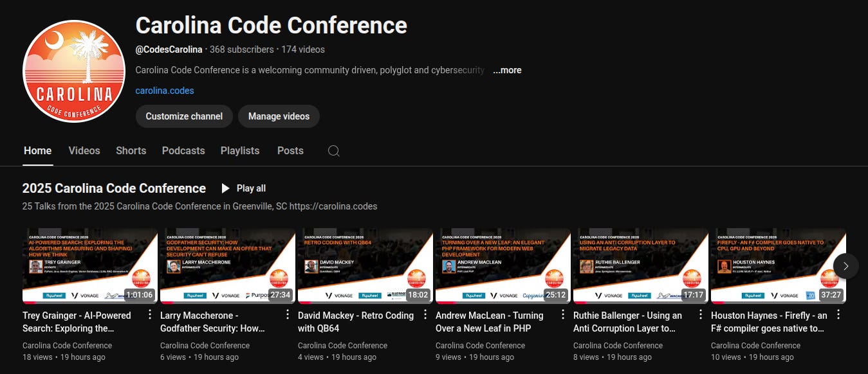Open options menu for Andrew MacLean video
Image resolution: width=868 pixels, height=374 pixels.
tap(563, 314)
